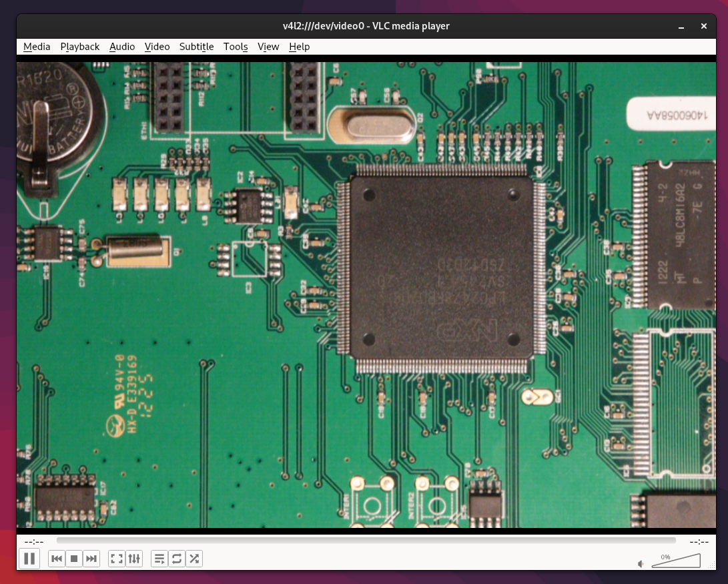Open the Help menu
This screenshot has height=584, width=728.
tap(299, 47)
